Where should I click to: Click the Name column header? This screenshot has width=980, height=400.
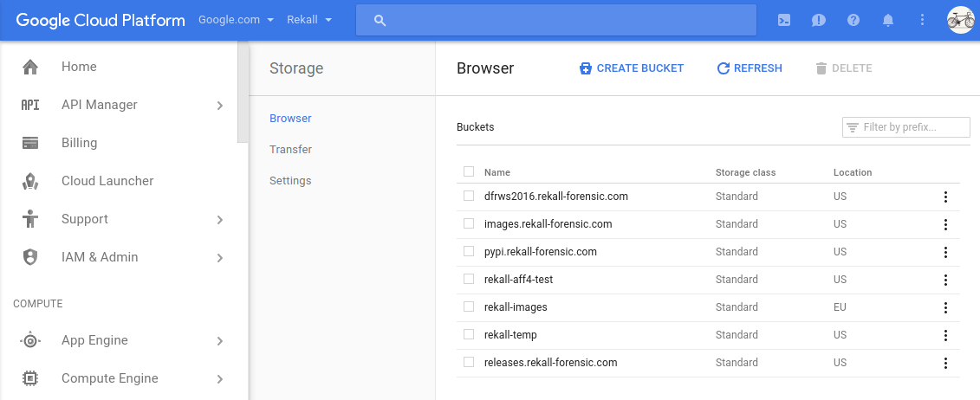pyautogui.click(x=496, y=172)
